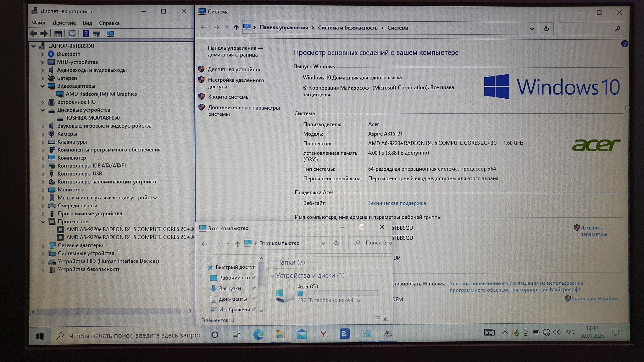This screenshot has width=644, height=362.
Task: Open Microsoft Edge from the taskbar
Action: (x=258, y=334)
